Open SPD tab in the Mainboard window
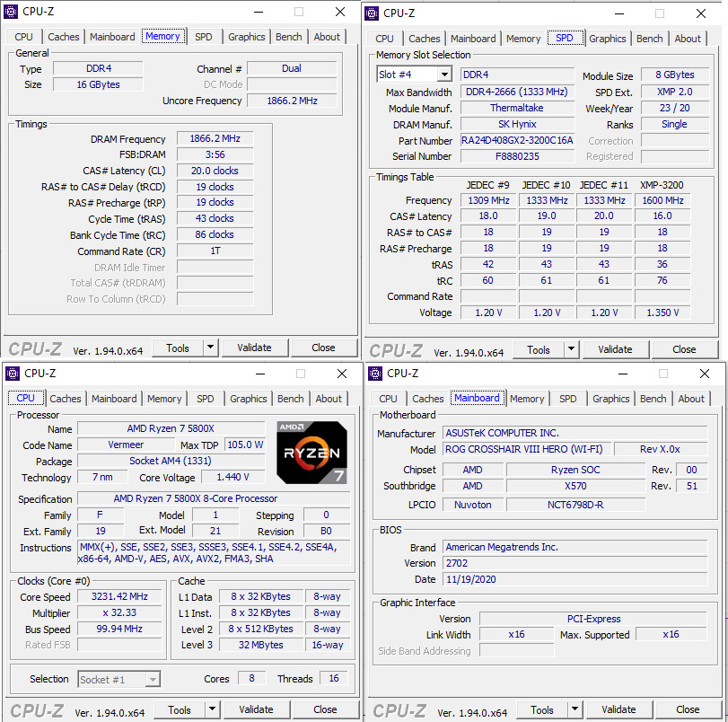Screen dimensions: 728x722 pos(568,399)
